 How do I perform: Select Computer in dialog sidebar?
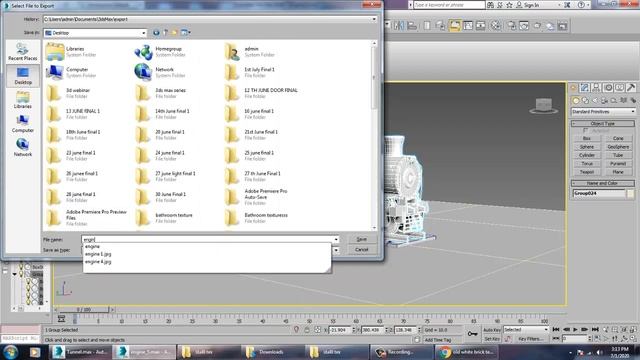(x=23, y=124)
